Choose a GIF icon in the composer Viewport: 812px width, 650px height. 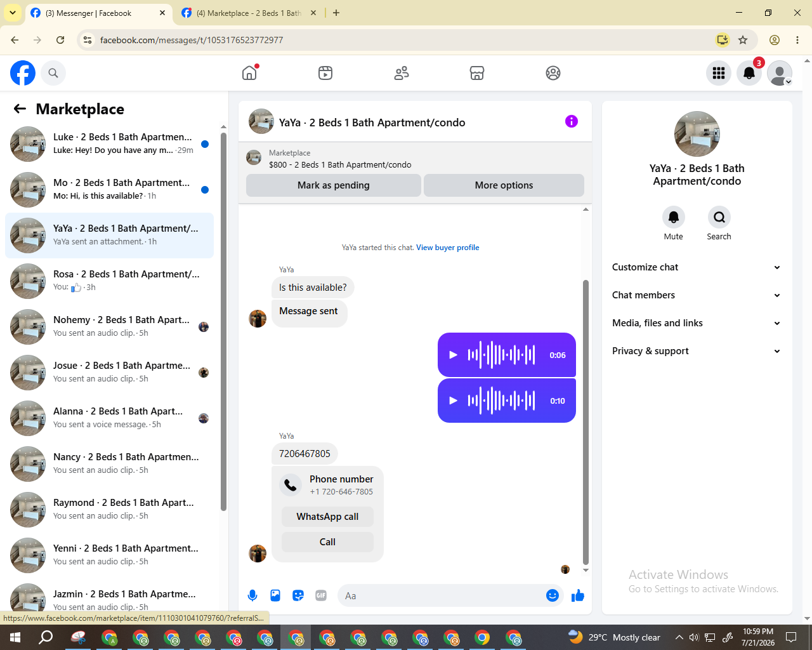[321, 595]
